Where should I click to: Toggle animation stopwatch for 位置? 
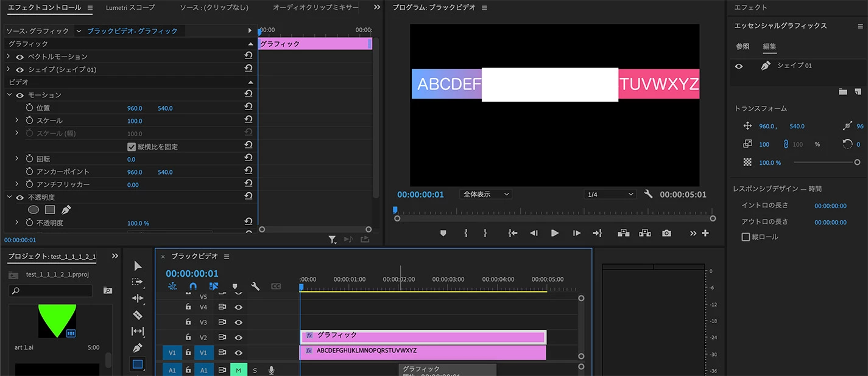point(29,108)
